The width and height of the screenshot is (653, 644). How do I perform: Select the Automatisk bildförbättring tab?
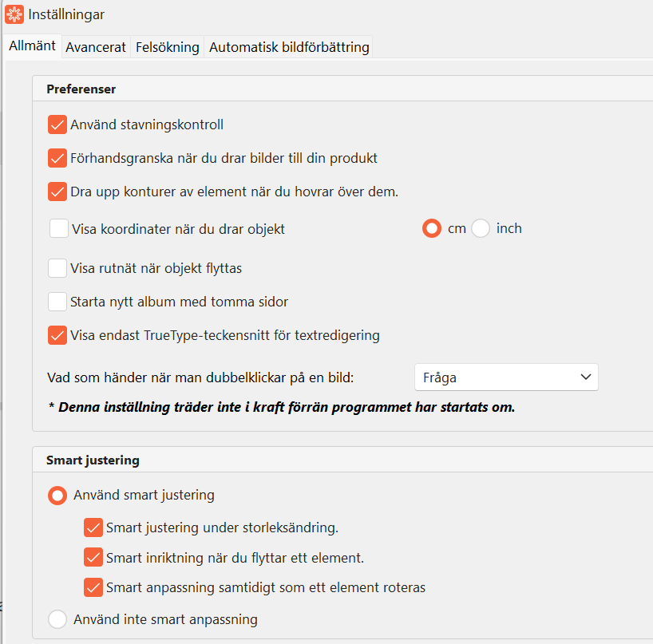(289, 47)
